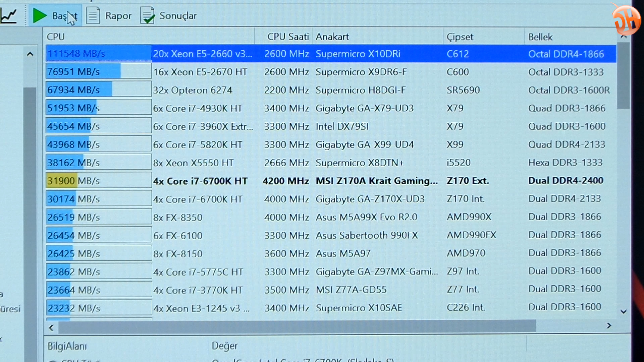The height and width of the screenshot is (362, 644).
Task: Click the graph/chart icon on toolbar
Action: pos(7,15)
